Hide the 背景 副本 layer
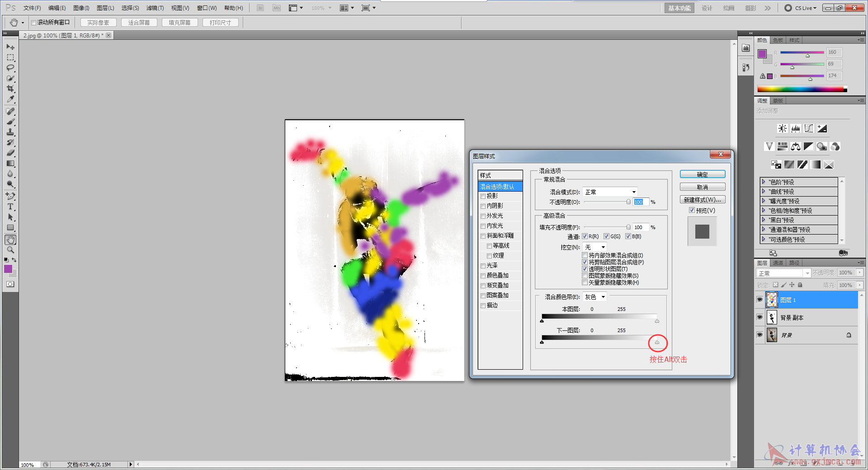Viewport: 868px width, 470px height. [x=759, y=317]
